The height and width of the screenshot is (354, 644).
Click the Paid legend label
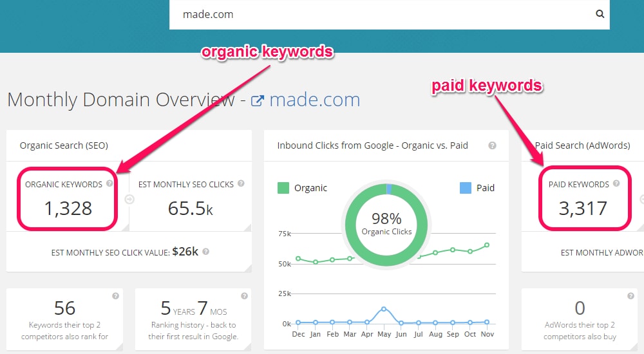[x=486, y=188]
